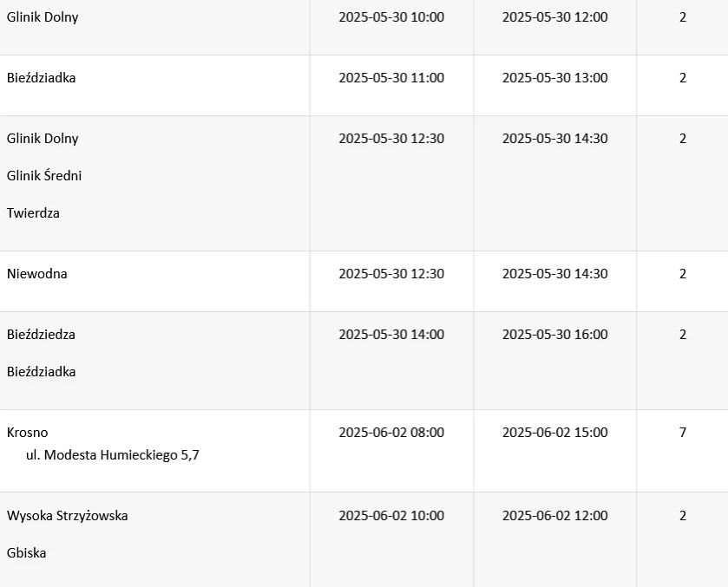Screen dimensions: 728x587
Task: Click the Glinik Średni locality entry
Action: point(44,176)
